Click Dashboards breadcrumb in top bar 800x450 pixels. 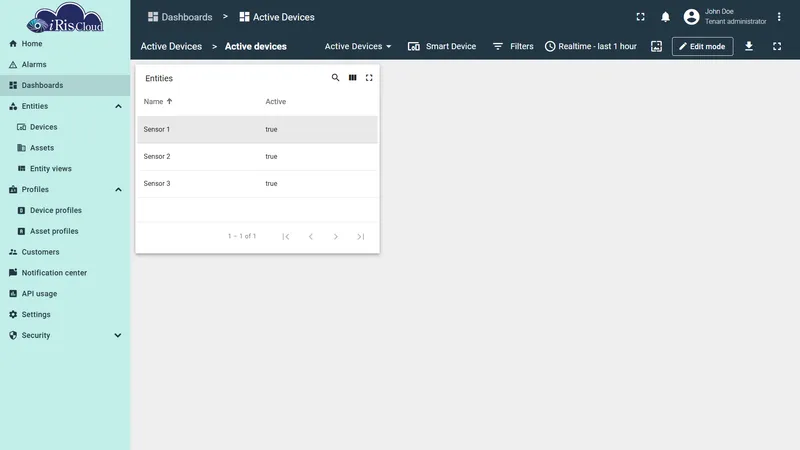tap(180, 17)
